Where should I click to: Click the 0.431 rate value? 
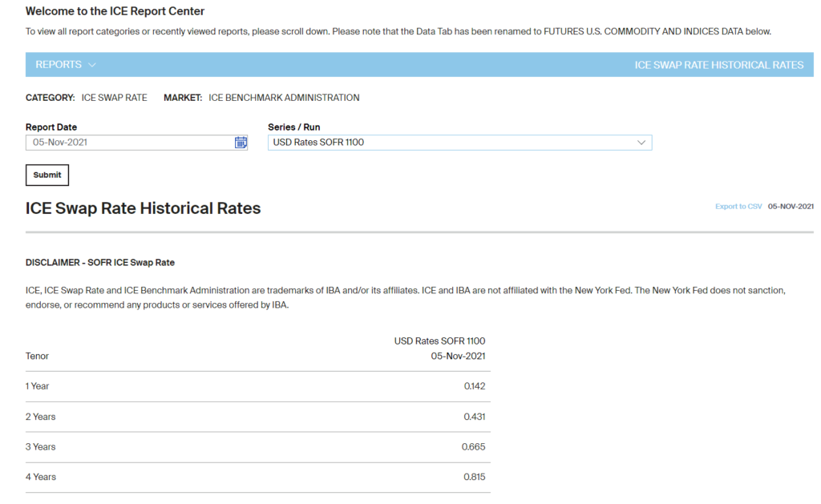point(475,417)
